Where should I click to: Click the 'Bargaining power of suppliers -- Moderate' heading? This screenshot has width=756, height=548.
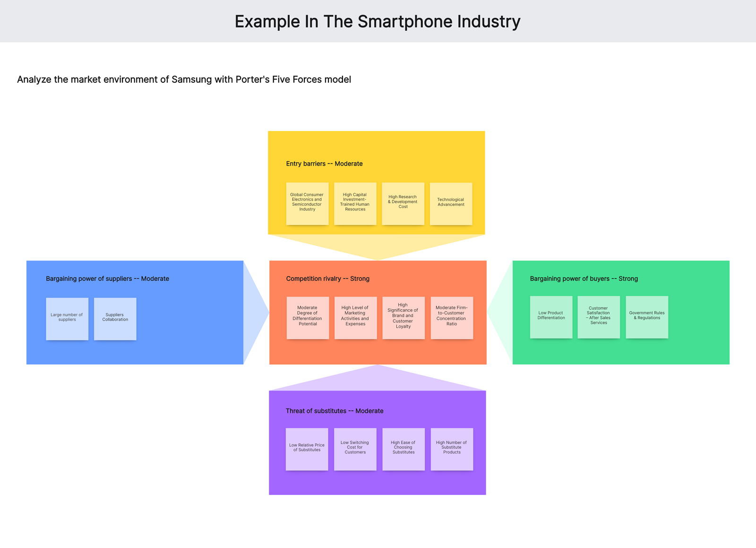[107, 278]
